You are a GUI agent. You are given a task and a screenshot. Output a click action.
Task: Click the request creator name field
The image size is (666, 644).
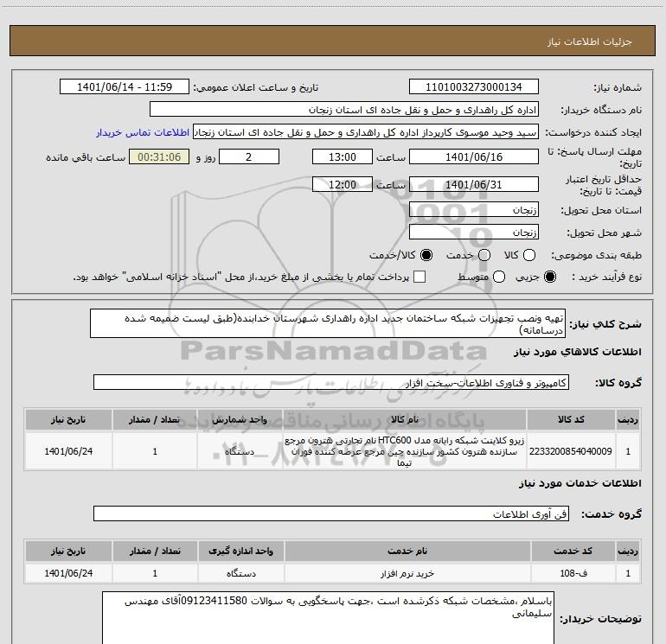click(366, 132)
